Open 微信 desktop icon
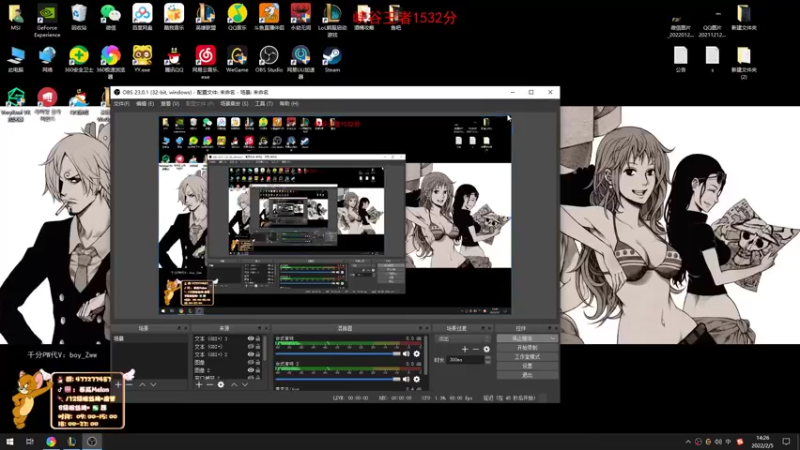Image resolution: width=800 pixels, height=450 pixels. 110,17
